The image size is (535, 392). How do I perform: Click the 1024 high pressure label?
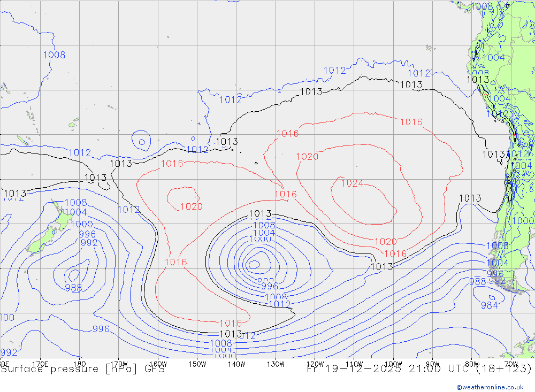[352, 183]
